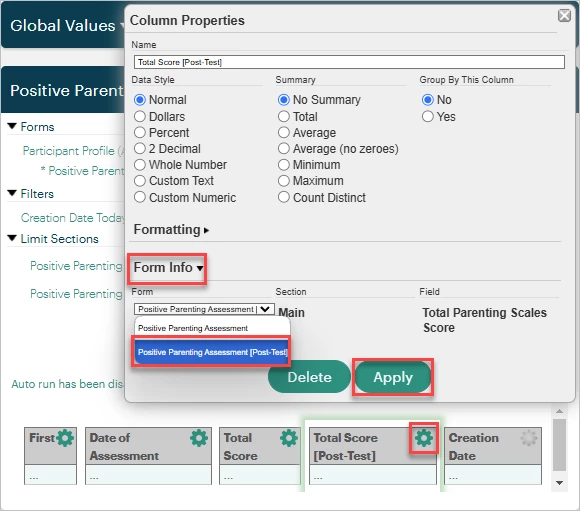
Task: Choose Custom Text data style
Action: (x=140, y=181)
